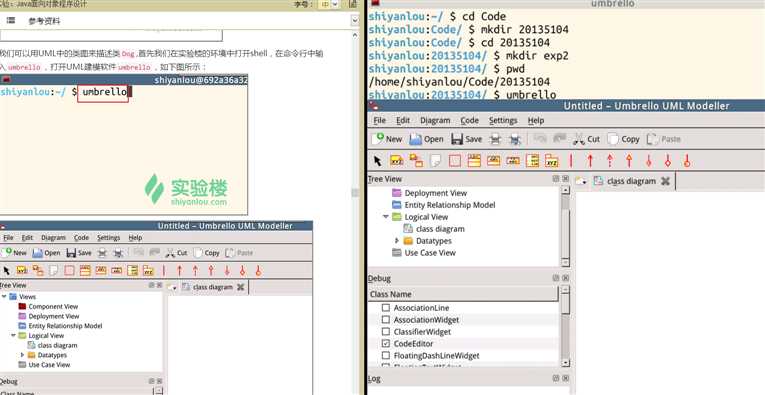This screenshot has height=395, width=765.
Task: Select Deployment View in right tree
Action: point(429,193)
